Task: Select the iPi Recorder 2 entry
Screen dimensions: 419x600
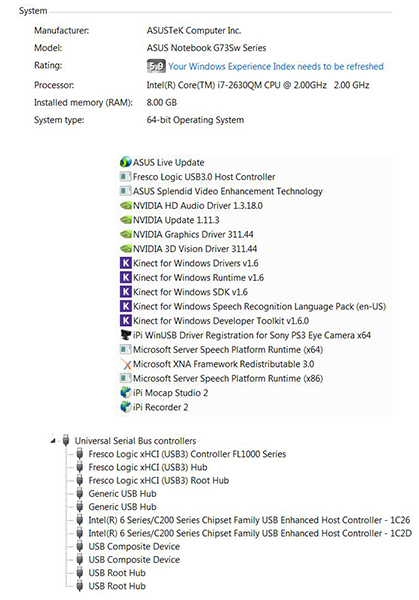Action: point(160,408)
